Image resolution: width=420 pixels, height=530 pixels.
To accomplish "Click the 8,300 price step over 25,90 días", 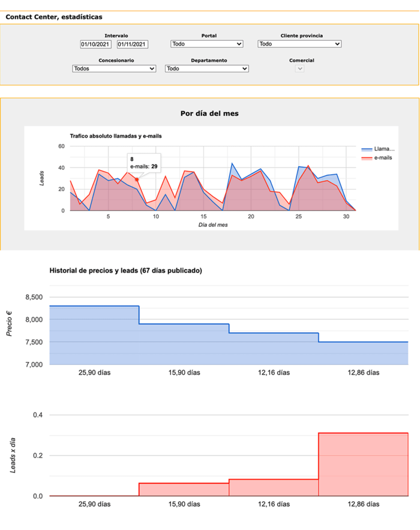I will (x=94, y=335).
